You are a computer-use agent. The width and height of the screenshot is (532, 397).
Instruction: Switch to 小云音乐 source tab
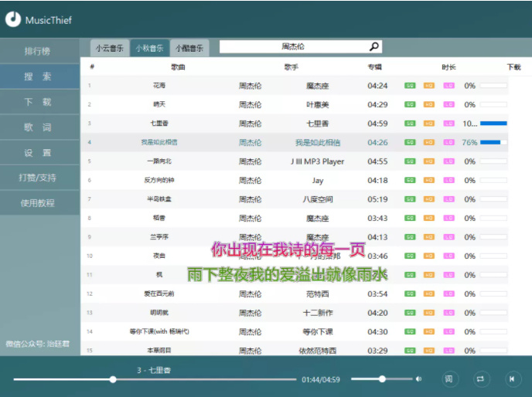point(110,48)
